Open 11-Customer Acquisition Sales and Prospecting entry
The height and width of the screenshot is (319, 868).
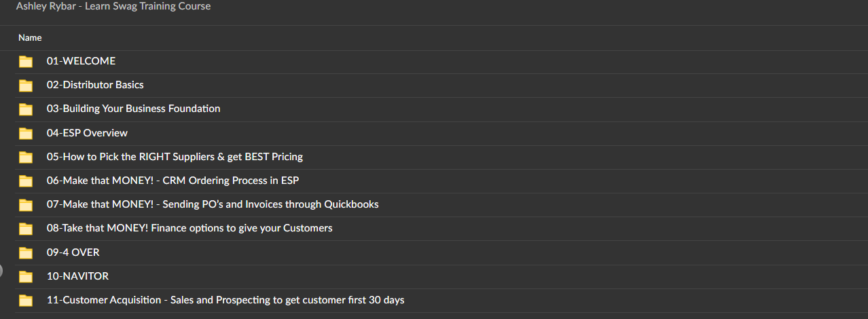pos(225,300)
